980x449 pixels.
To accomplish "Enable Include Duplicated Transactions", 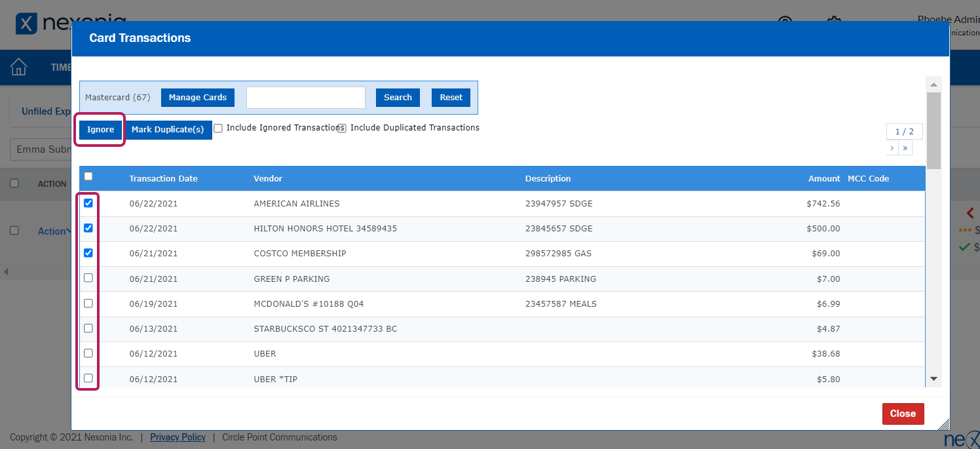I will [x=342, y=128].
